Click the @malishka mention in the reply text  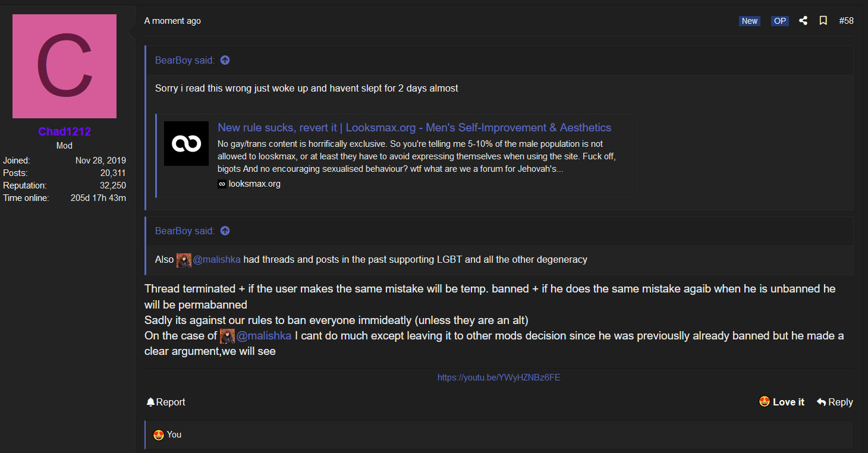tap(264, 336)
